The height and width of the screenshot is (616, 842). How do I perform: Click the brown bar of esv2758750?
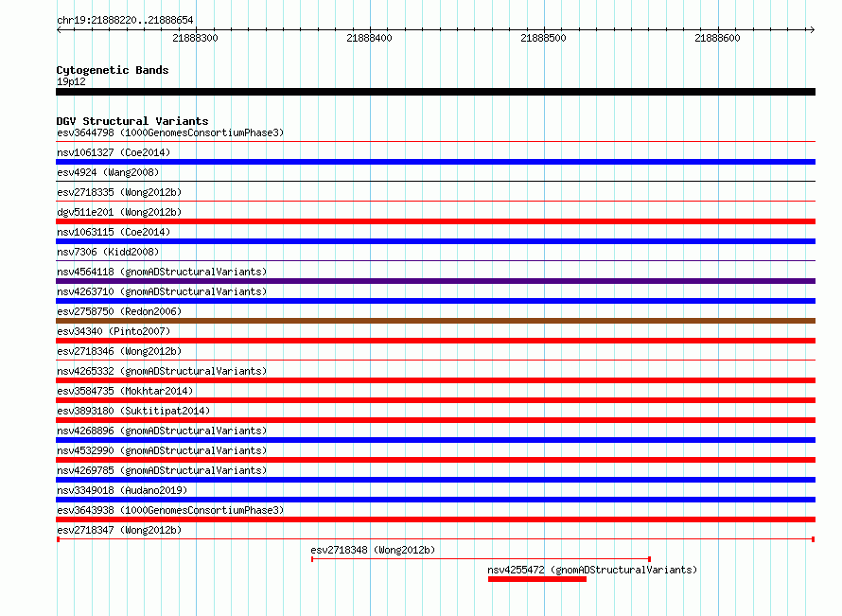pos(435,321)
